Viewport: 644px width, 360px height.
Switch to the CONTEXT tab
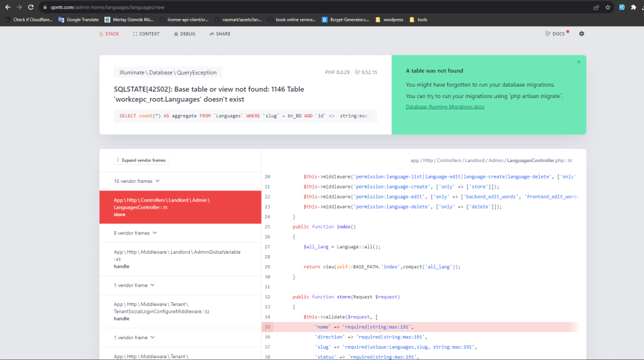click(x=146, y=34)
